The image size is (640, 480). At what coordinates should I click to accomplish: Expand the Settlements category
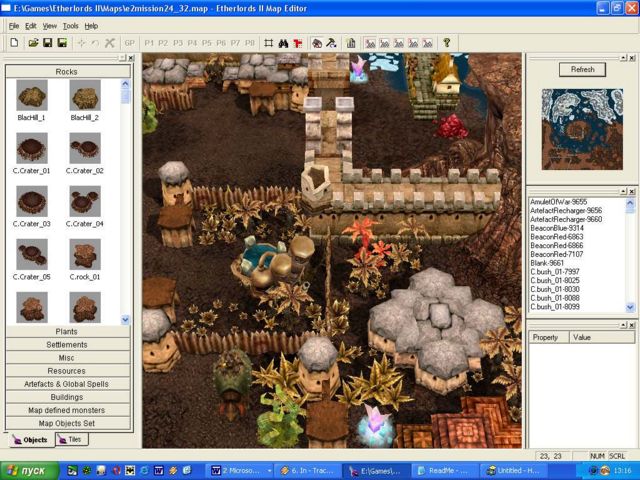68,344
